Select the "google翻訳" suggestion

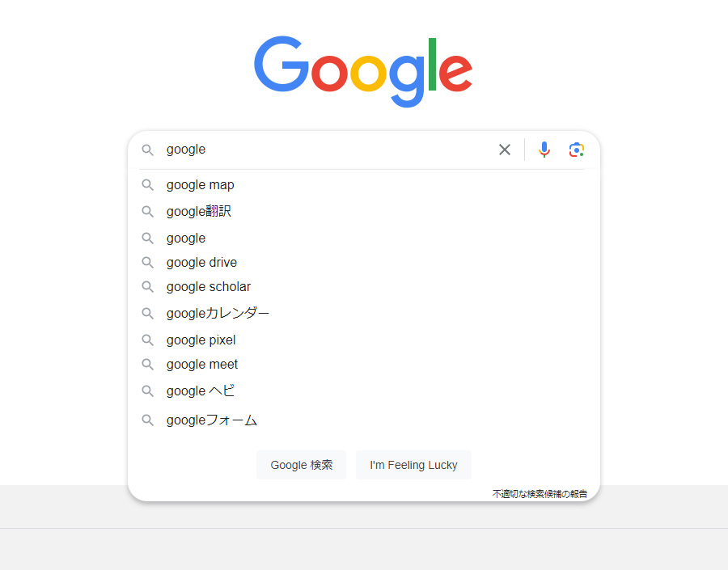(199, 212)
